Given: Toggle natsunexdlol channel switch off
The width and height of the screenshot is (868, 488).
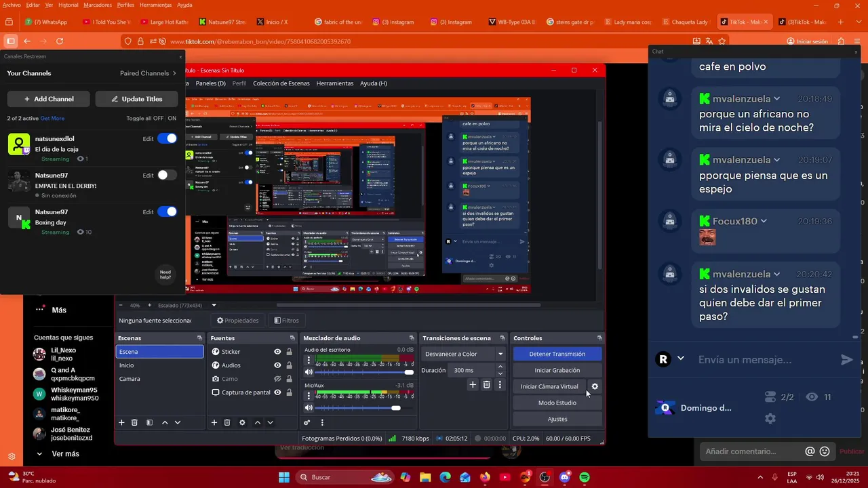Looking at the screenshot, I should [x=167, y=138].
